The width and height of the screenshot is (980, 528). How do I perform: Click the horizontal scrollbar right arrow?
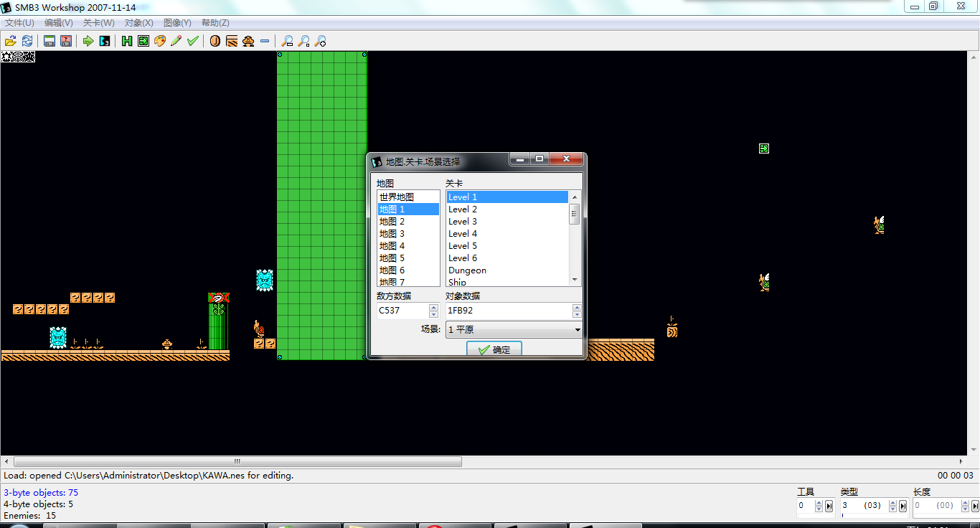(x=962, y=462)
